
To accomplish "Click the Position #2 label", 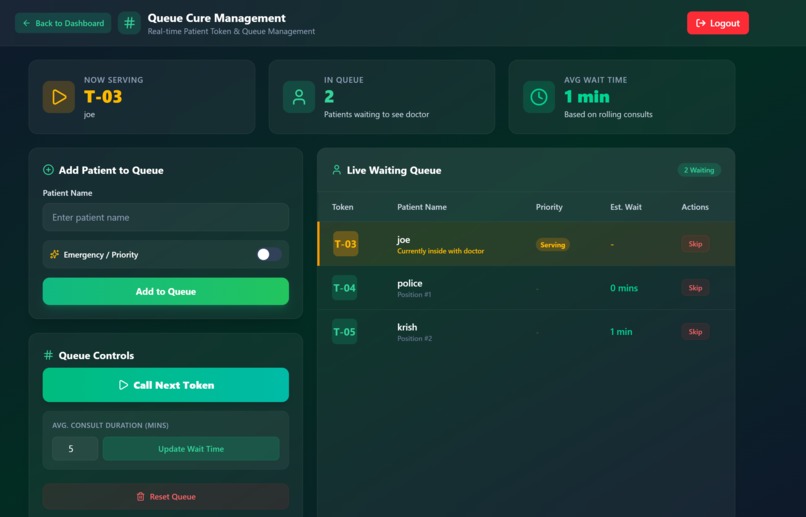I will pos(415,338).
